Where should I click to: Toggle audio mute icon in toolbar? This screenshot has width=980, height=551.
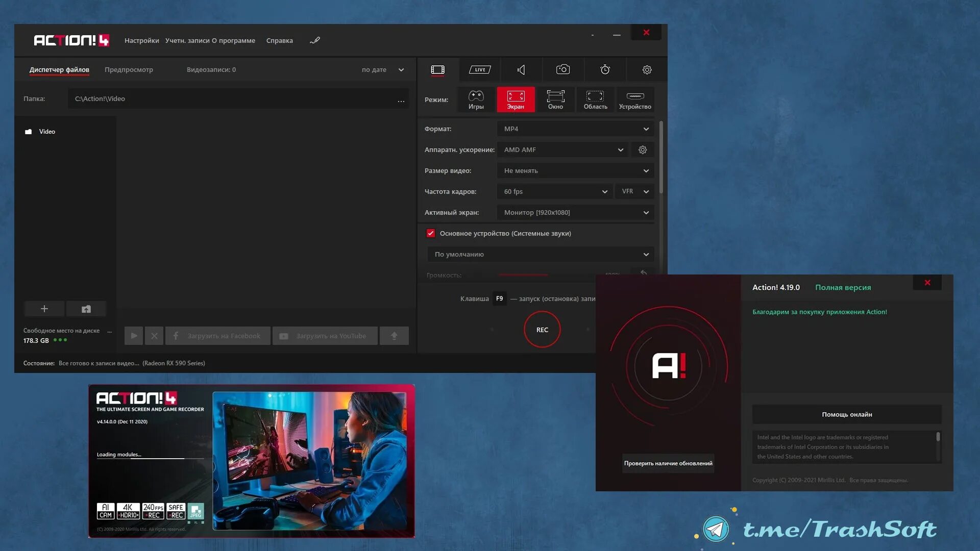(521, 69)
